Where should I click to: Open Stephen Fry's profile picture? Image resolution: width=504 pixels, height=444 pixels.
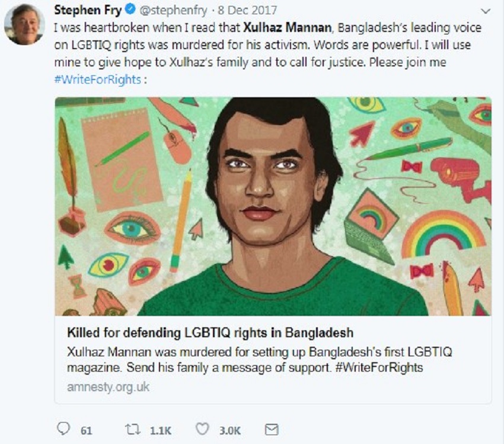coord(24,25)
